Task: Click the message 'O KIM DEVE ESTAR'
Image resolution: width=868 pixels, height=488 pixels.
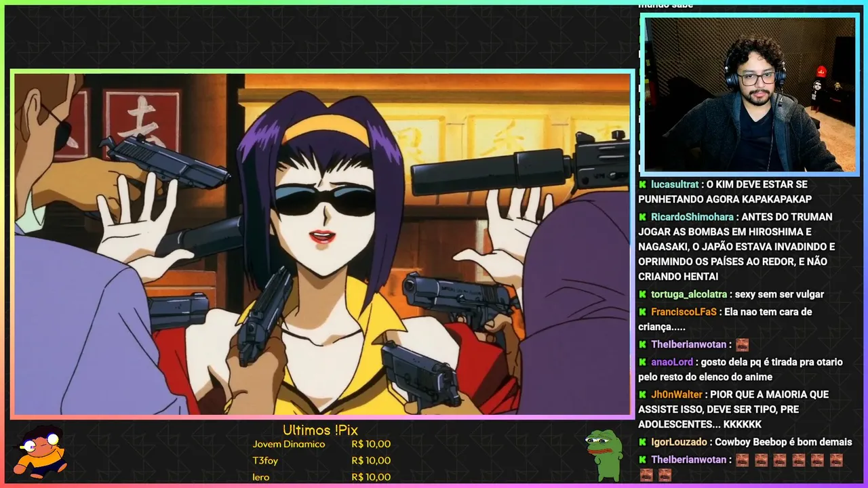Action: 725,192
